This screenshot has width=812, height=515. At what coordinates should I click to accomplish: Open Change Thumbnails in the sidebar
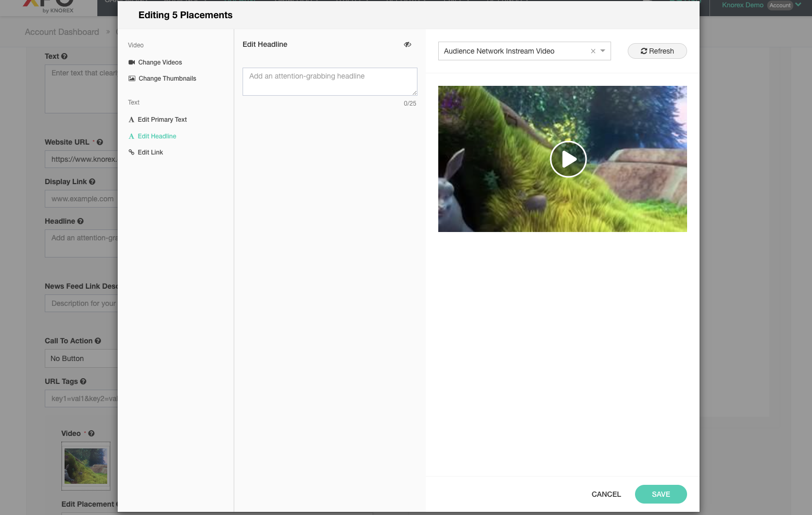click(x=167, y=79)
